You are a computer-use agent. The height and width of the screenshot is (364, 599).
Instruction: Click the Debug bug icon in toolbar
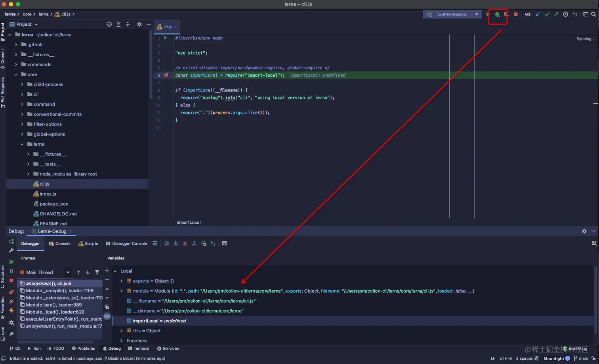click(x=497, y=14)
